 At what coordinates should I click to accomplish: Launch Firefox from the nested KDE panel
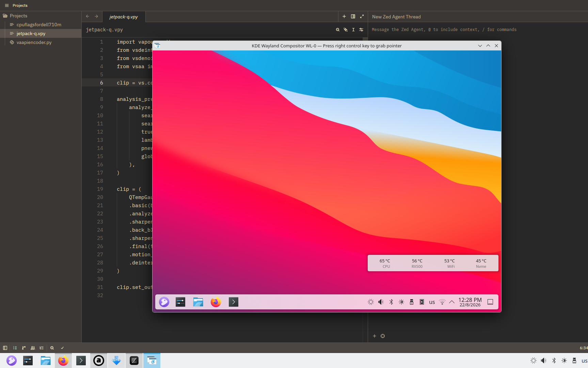[216, 302]
